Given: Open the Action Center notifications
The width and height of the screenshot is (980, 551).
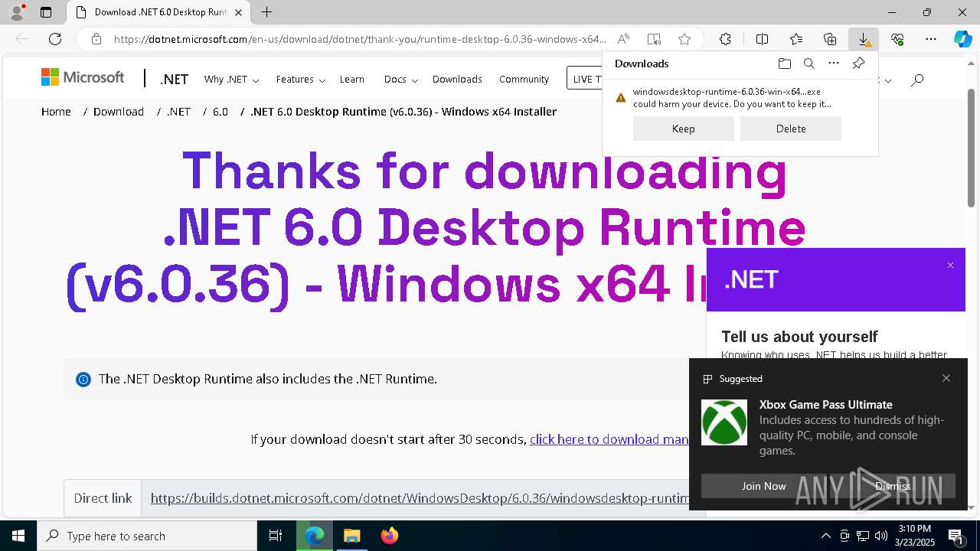Looking at the screenshot, I should coord(956,536).
